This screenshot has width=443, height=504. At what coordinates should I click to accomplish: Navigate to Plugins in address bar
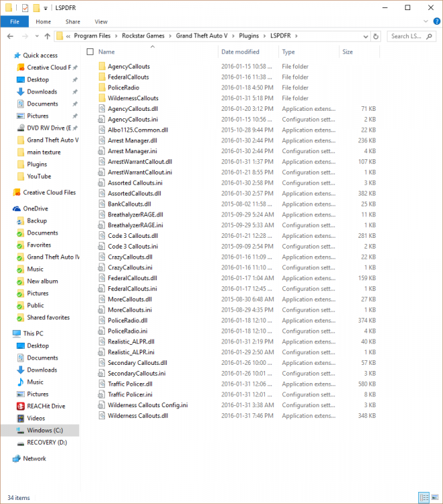249,36
